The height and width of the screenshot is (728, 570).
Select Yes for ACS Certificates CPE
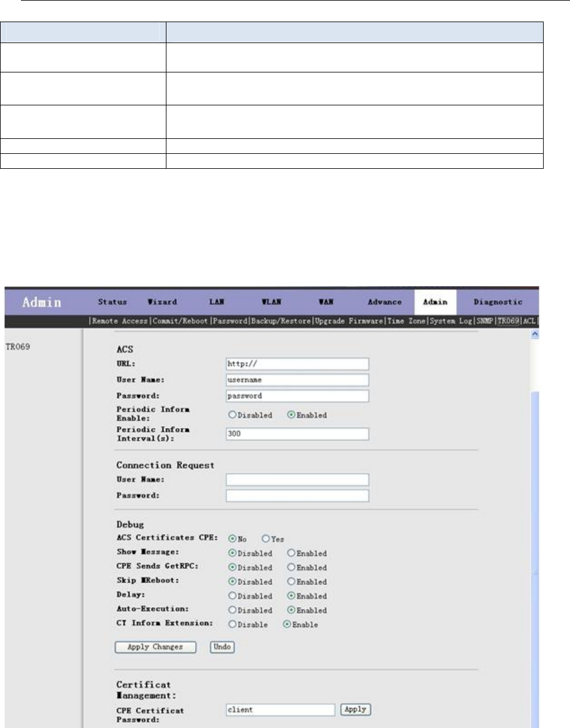coord(266,538)
